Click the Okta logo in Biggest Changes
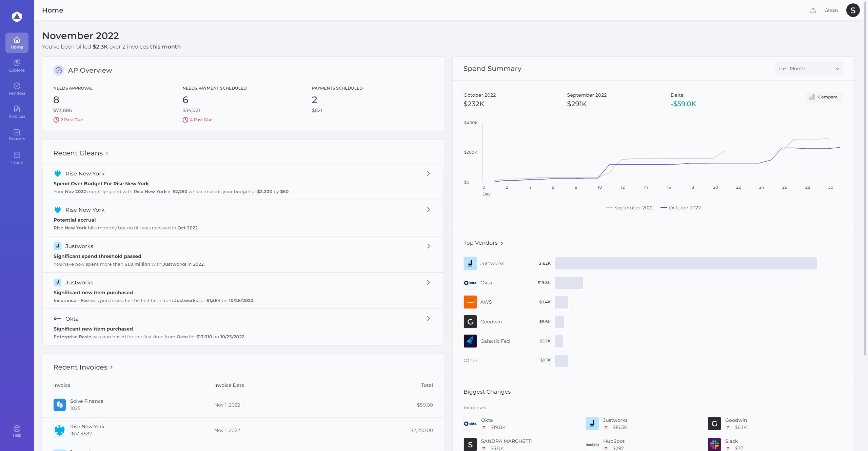This screenshot has width=868, height=451. click(470, 424)
